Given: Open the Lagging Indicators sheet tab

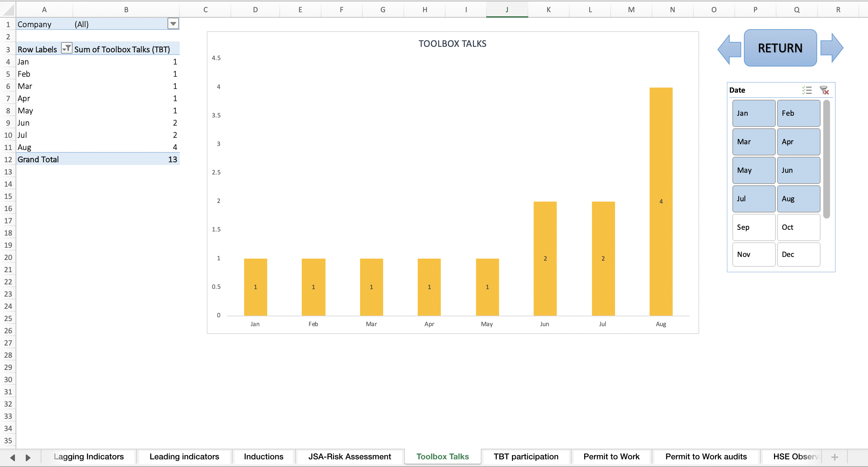Looking at the screenshot, I should tap(89, 456).
